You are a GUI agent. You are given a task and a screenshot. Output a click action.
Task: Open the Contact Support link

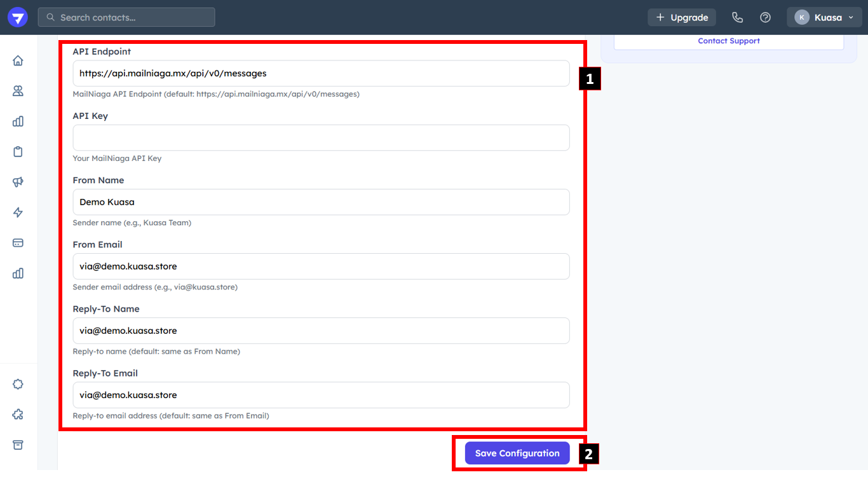[728, 41]
